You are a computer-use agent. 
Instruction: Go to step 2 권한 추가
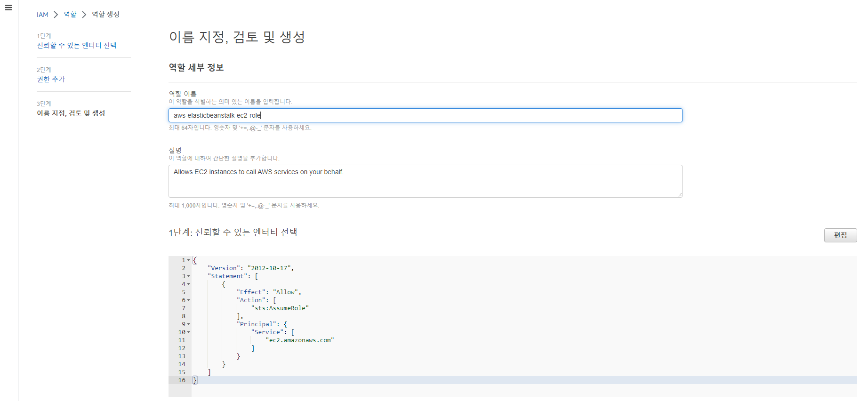pos(51,79)
